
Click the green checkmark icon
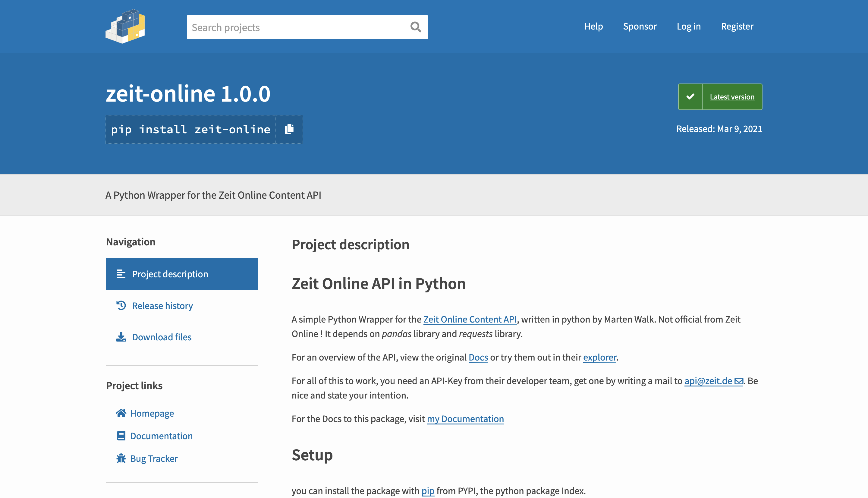pyautogui.click(x=690, y=97)
